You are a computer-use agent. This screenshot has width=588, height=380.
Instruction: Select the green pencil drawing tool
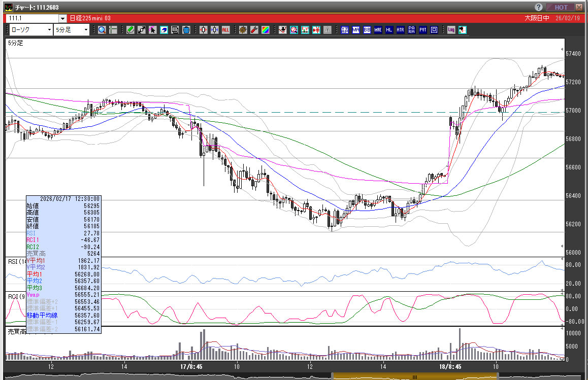coord(130,30)
